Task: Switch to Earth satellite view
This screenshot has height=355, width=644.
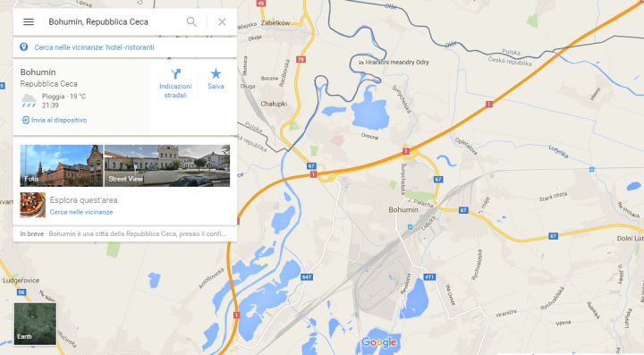Action: point(35,325)
